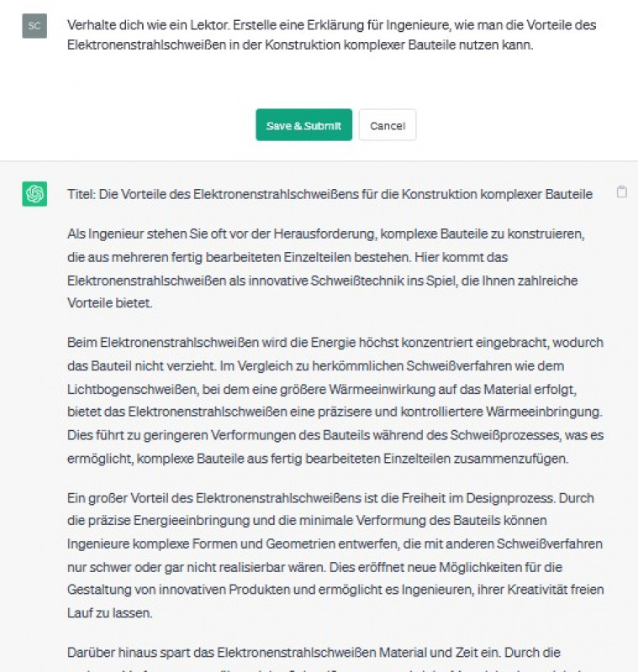Click the ChatGPT logo avatar
The height and width of the screenshot is (672, 638).
tap(34, 194)
